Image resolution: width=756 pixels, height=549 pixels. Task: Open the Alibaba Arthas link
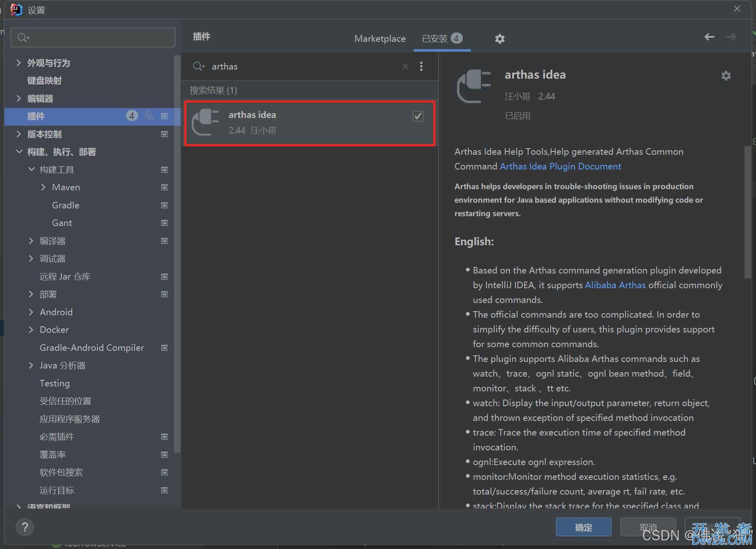coord(615,285)
